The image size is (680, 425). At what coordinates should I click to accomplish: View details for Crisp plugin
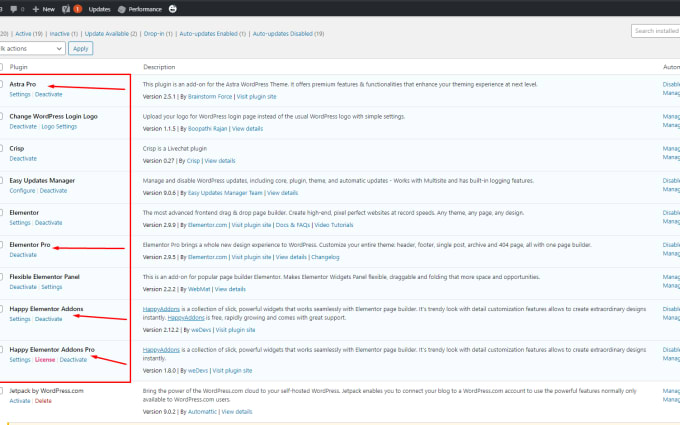click(x=220, y=161)
